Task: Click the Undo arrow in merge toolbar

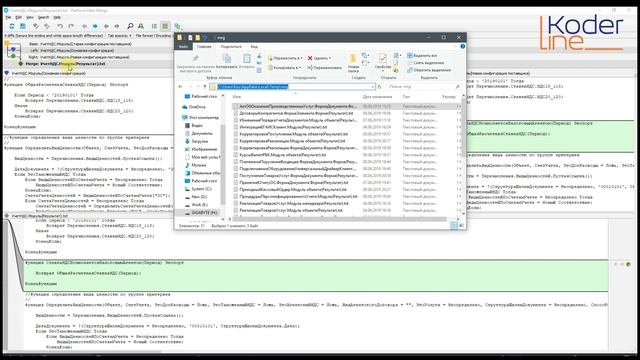Action: pyautogui.click(x=60, y=26)
